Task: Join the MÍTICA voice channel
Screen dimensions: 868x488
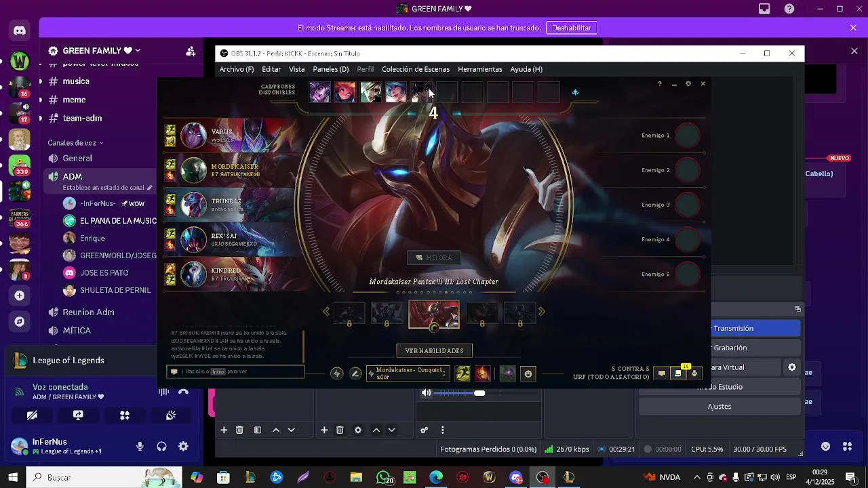Action: 77,331
